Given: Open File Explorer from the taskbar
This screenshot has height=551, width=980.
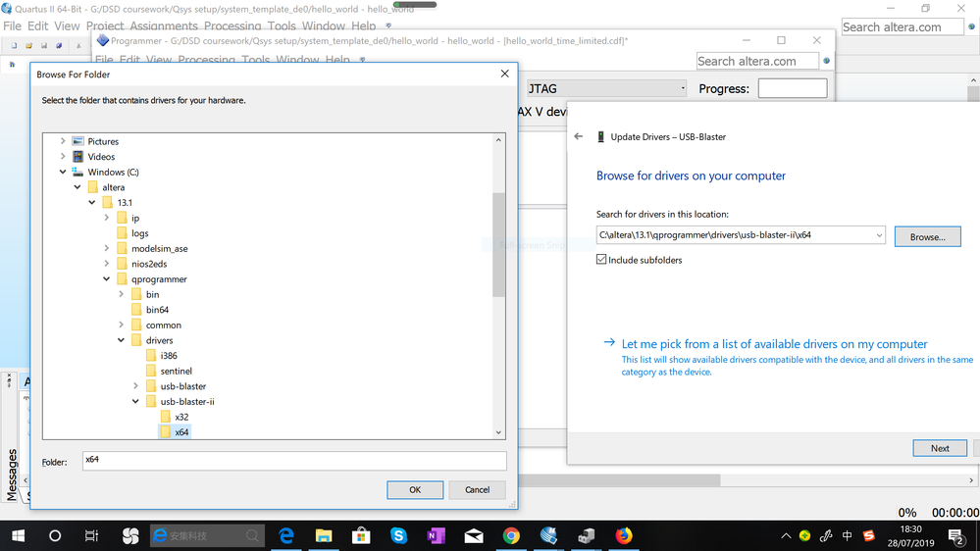Looking at the screenshot, I should (x=324, y=535).
